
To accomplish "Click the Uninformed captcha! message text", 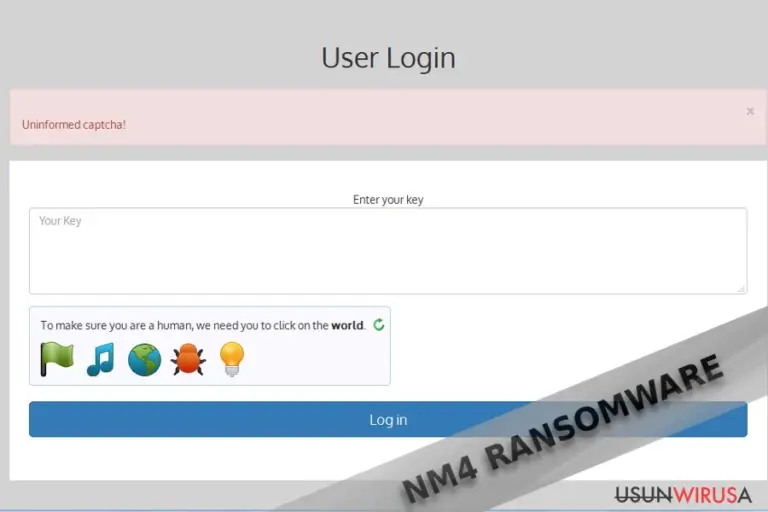I will pos(74,124).
